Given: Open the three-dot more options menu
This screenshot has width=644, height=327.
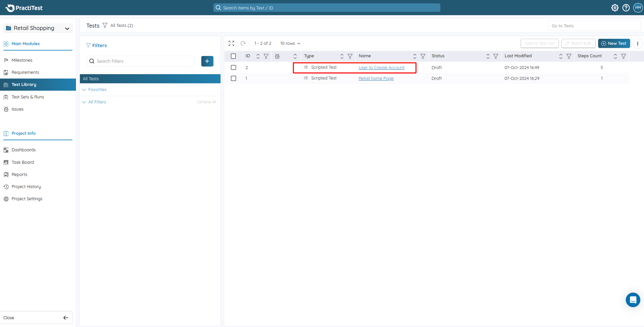Looking at the screenshot, I should pyautogui.click(x=637, y=43).
